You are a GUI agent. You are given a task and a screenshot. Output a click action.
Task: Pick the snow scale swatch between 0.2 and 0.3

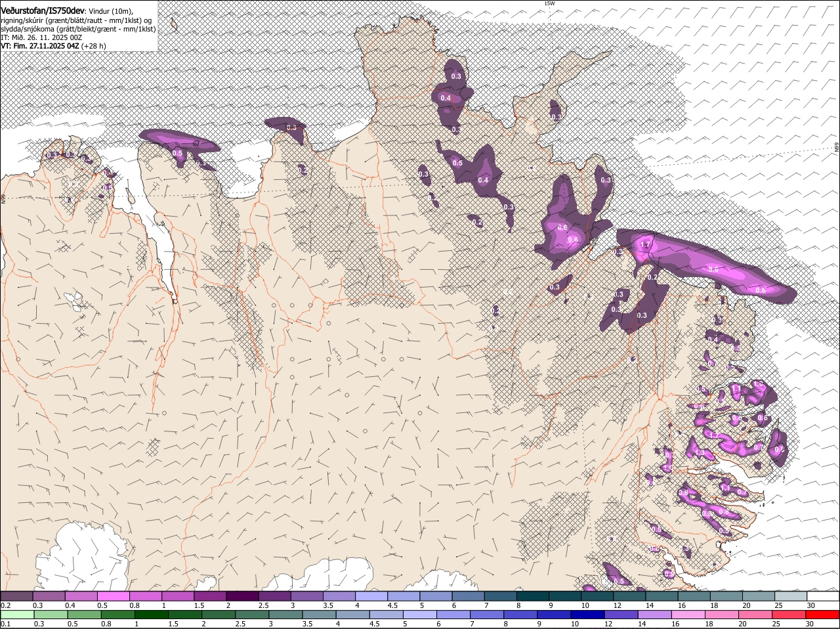tap(16, 596)
